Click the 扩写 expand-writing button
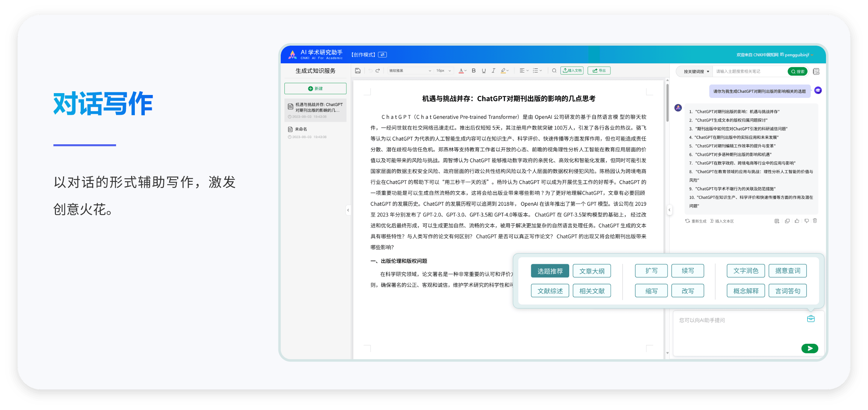 (x=651, y=271)
